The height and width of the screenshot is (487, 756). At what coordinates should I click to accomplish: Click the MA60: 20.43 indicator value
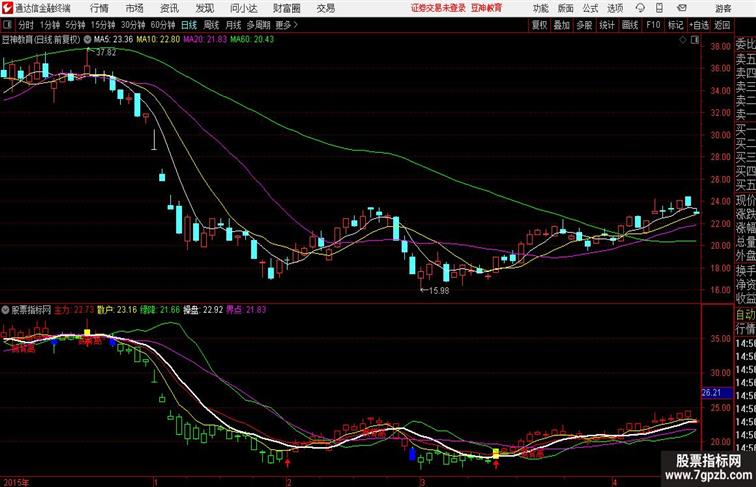click(x=252, y=40)
